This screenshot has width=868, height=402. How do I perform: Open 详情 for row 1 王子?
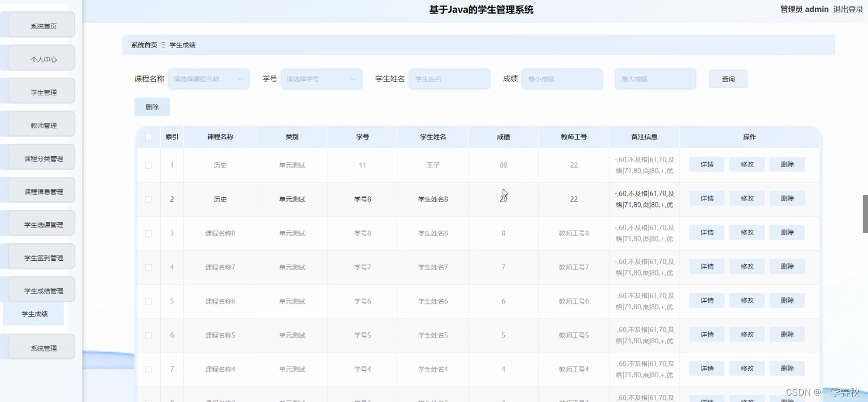707,164
